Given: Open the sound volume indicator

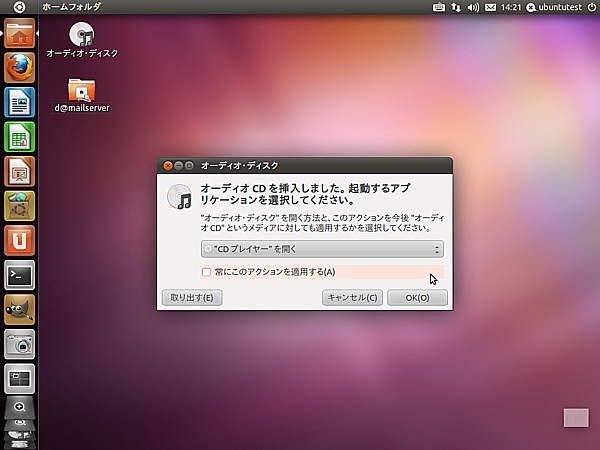Looking at the screenshot, I should 473,7.
